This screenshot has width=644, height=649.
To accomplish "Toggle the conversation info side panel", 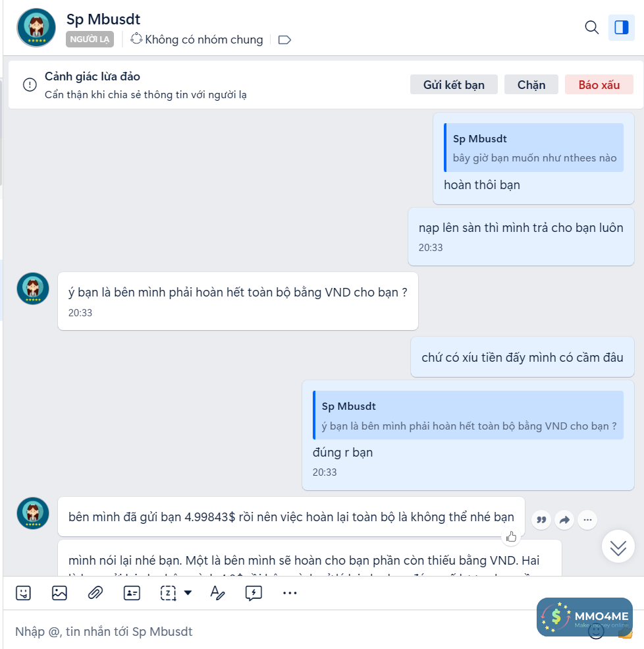I will coord(621,28).
